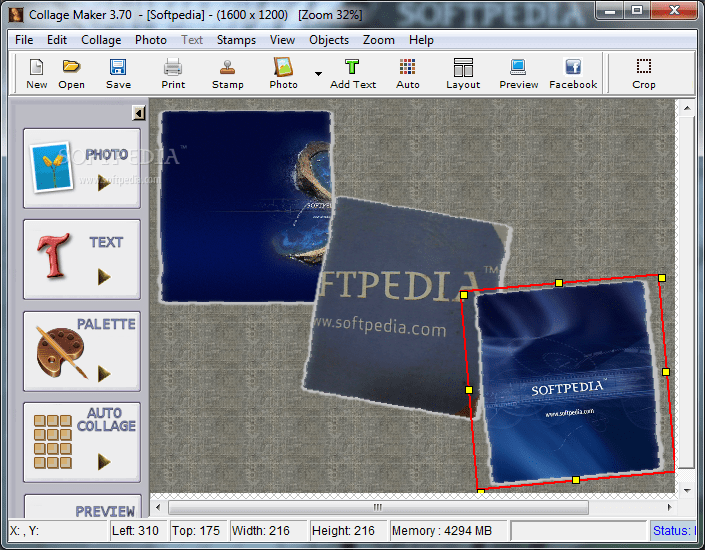Screen dimensions: 705x550
Task: Click the vertical scrollbar up arrow
Action: click(x=687, y=108)
